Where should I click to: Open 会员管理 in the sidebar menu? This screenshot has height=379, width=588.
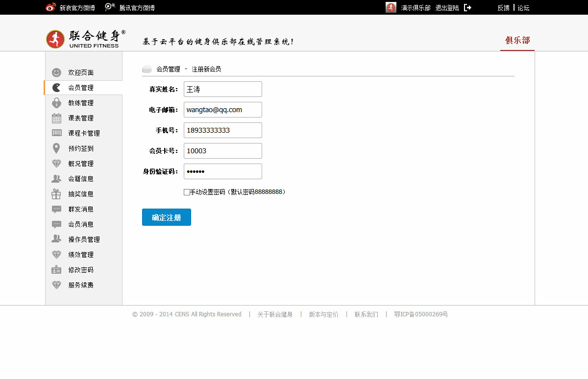(81, 88)
